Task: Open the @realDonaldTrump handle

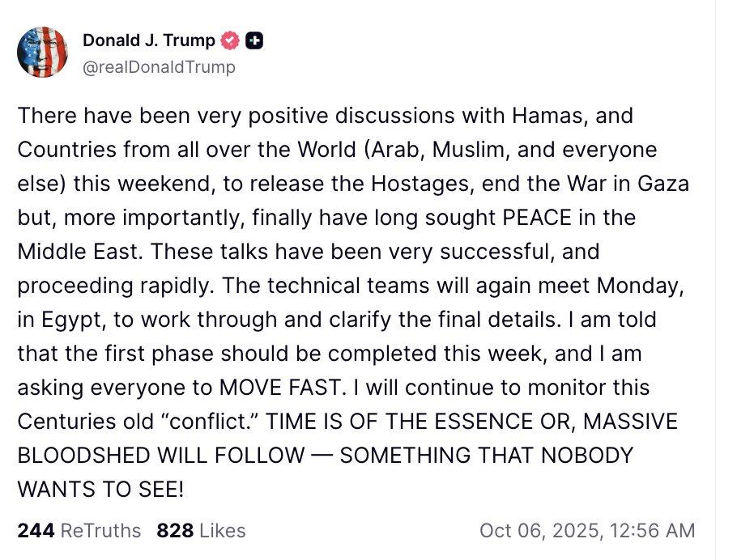Action: [x=158, y=66]
